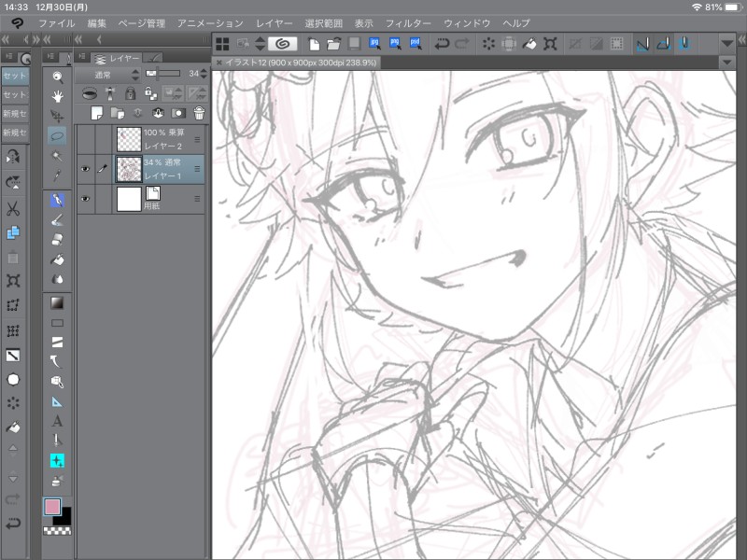Open 編集 menu

click(x=97, y=22)
